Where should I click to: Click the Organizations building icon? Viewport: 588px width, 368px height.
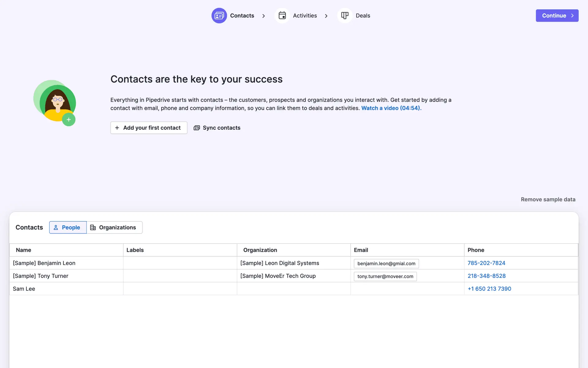93,228
